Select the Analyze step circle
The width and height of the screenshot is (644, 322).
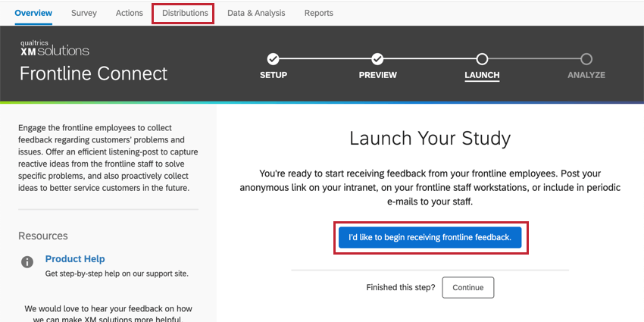pos(586,59)
